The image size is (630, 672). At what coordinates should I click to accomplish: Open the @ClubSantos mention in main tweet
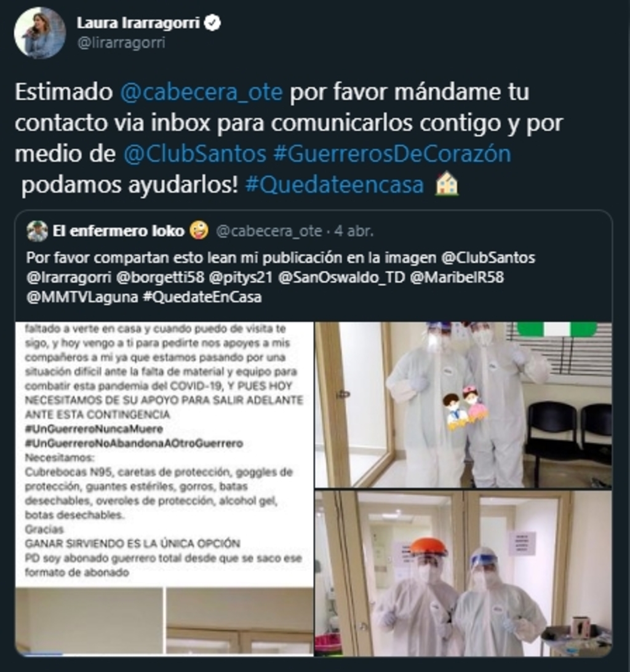(x=195, y=154)
